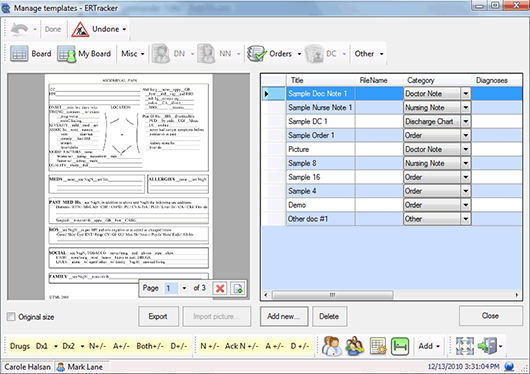Select the Sample 16 row title
The width and height of the screenshot is (530, 374).
[x=320, y=177]
